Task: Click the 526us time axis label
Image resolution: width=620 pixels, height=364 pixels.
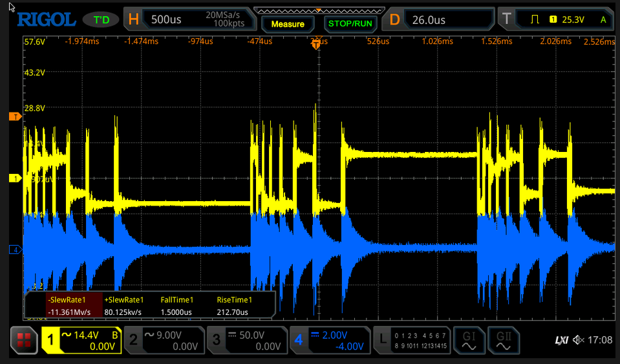Action: 378,41
